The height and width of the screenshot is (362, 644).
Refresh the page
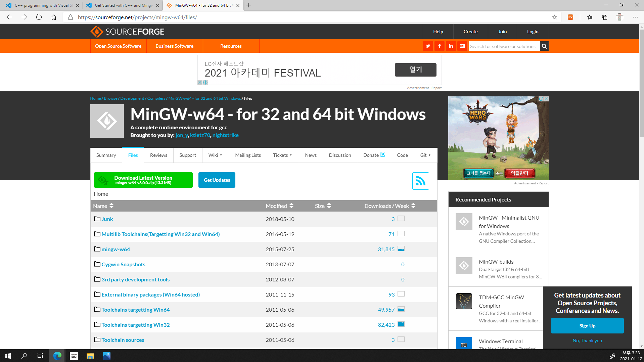(x=39, y=17)
